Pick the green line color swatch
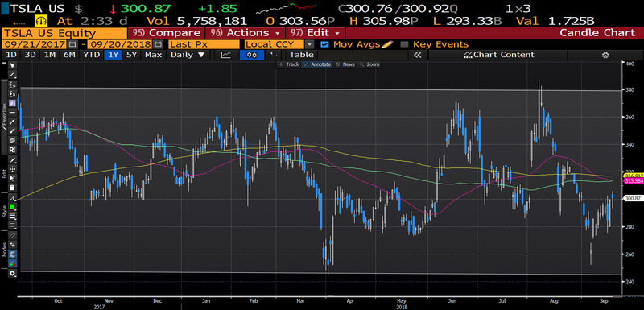 click(12, 207)
